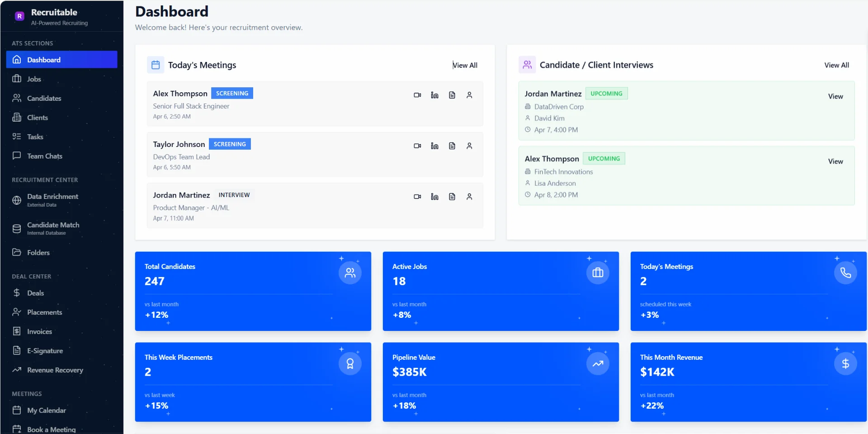868x434 pixels.
Task: Open profile icon on Alex Thompson meeting
Action: [469, 95]
